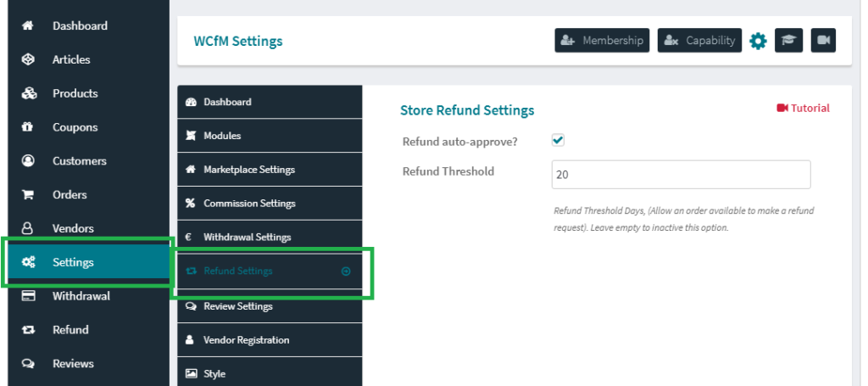
Task: Click the teal gear icon in the header
Action: (x=758, y=41)
